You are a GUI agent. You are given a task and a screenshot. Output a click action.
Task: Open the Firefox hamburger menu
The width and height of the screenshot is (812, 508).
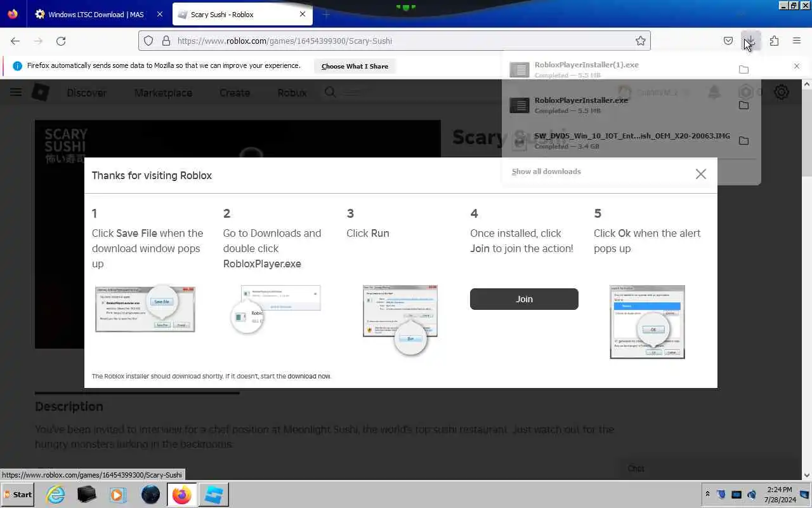pos(797,41)
